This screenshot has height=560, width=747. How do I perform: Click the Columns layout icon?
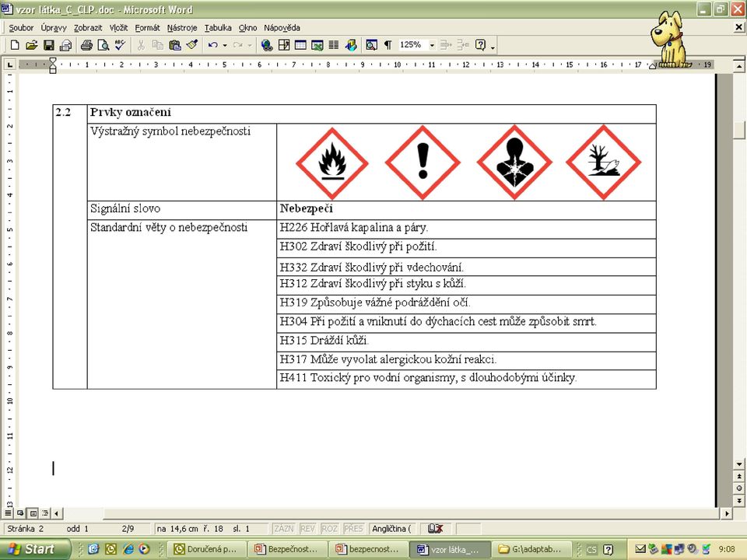click(334, 45)
